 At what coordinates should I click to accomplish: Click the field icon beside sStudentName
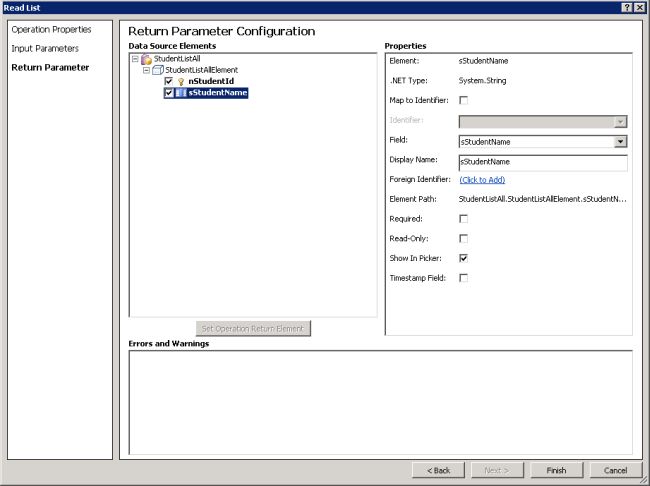point(181,93)
